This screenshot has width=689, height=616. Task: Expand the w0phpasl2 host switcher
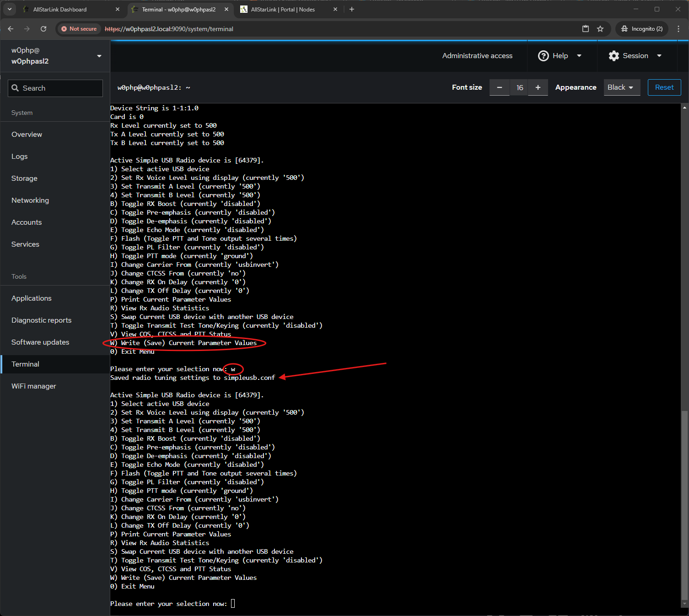(55, 56)
